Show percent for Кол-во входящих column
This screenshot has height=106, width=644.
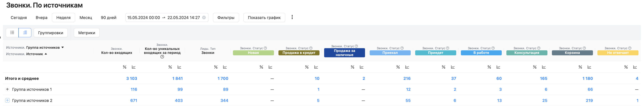click(x=125, y=67)
